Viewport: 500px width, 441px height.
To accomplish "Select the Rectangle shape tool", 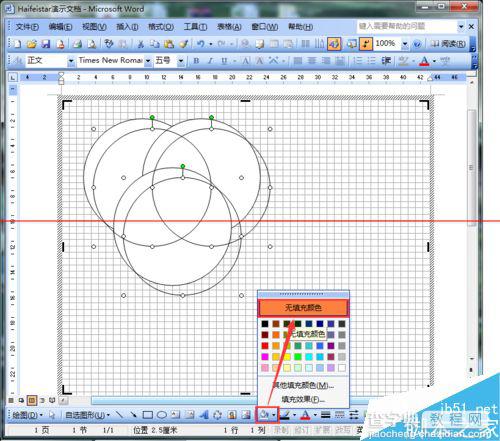I will [148, 415].
